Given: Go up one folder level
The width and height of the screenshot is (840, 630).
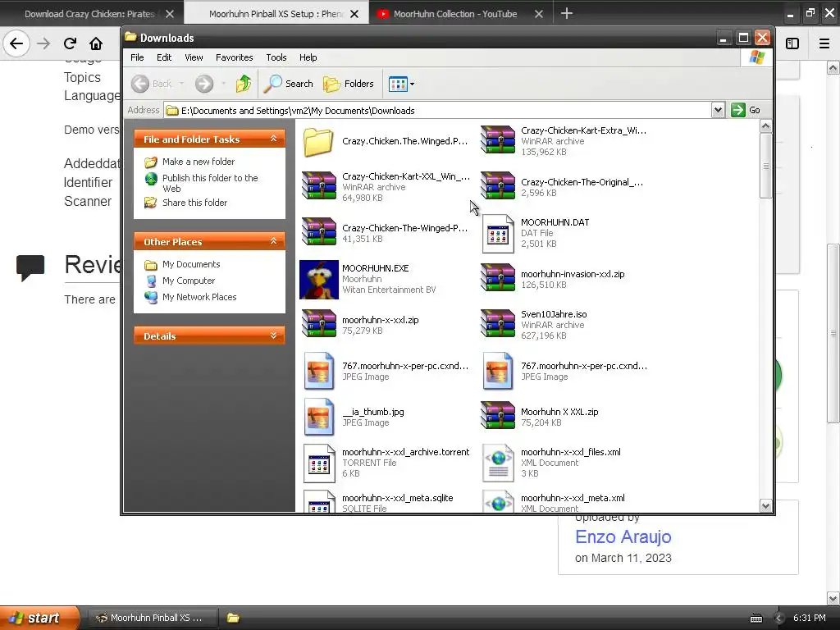Looking at the screenshot, I should [244, 84].
